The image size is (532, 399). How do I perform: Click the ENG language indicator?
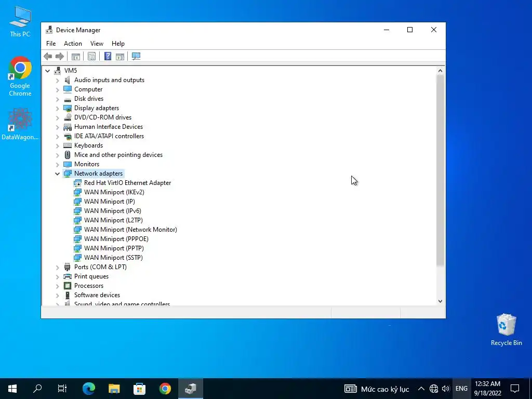[461, 389]
